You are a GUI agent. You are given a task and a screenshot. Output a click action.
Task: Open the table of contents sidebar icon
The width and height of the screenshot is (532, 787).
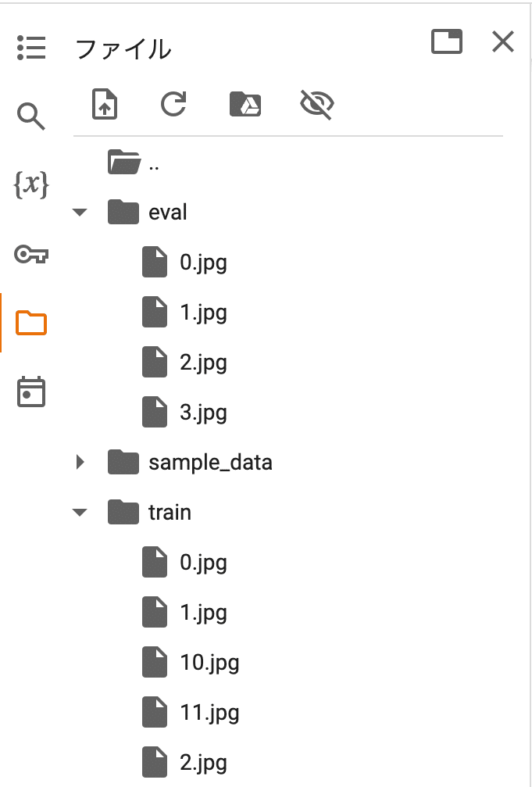tap(31, 48)
